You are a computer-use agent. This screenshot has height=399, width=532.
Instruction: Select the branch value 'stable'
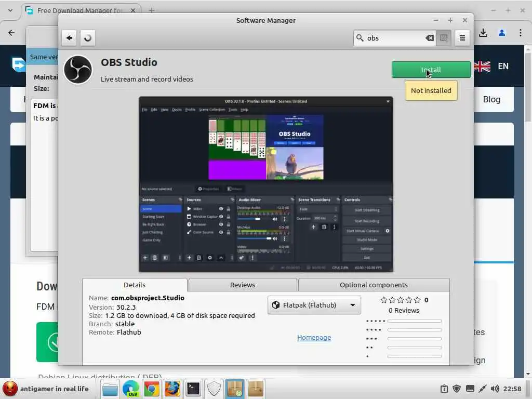(x=125, y=324)
